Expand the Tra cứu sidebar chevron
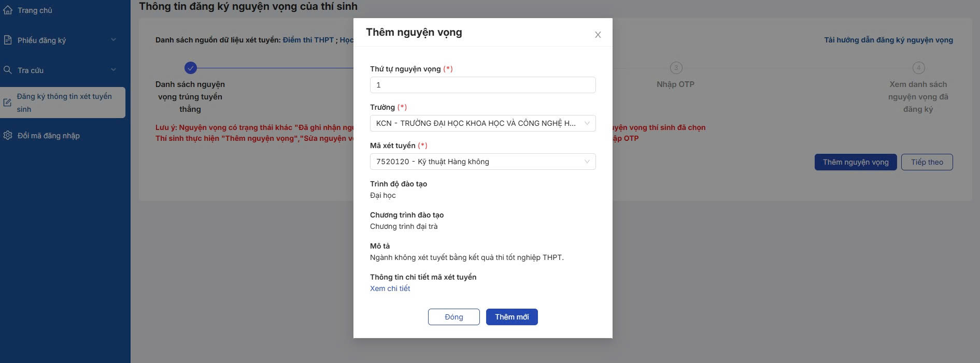Screen dimensions: 980x363 113,70
